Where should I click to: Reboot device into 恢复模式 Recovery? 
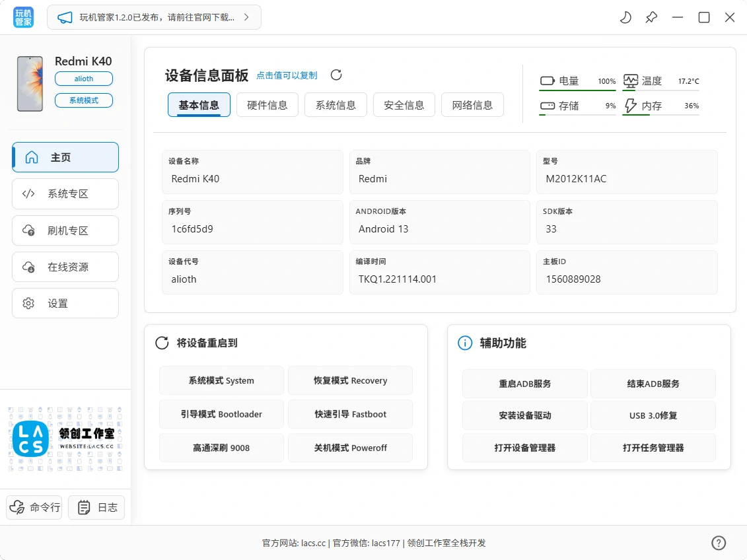350,380
